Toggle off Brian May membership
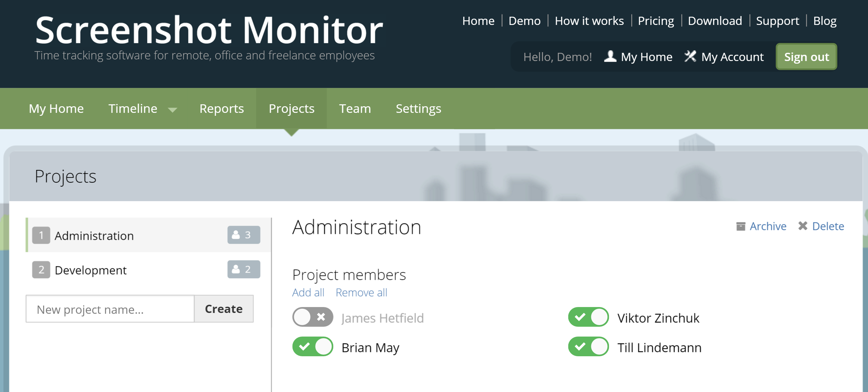The width and height of the screenshot is (868, 392). pos(312,346)
